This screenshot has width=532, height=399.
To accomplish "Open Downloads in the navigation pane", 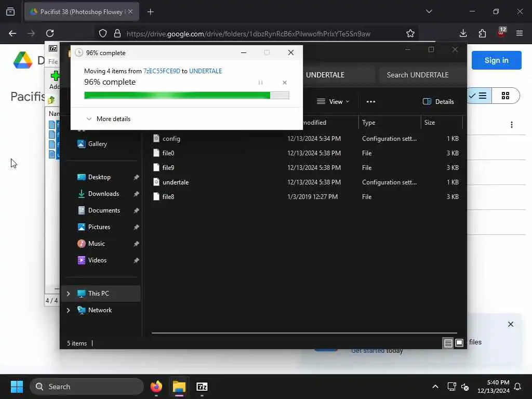I will pyautogui.click(x=103, y=194).
